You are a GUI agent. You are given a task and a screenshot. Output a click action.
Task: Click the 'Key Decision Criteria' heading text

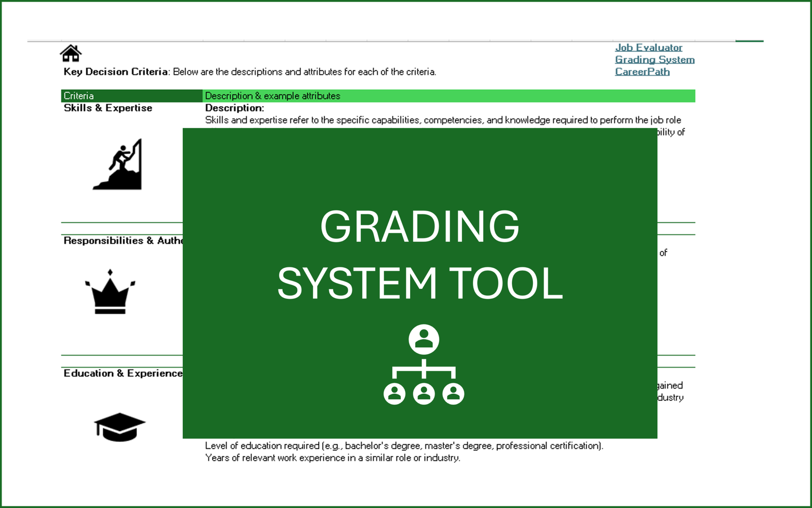pos(116,72)
